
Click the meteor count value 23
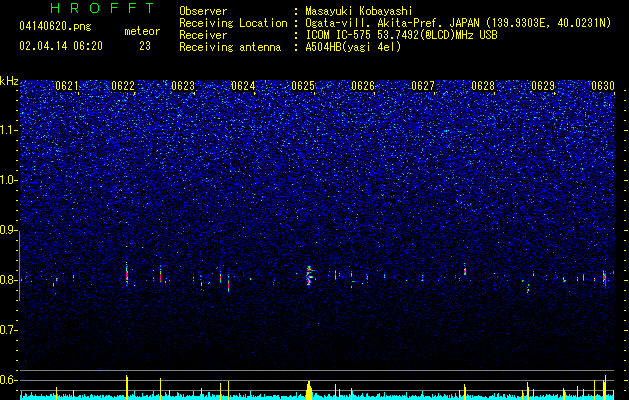tap(145, 46)
